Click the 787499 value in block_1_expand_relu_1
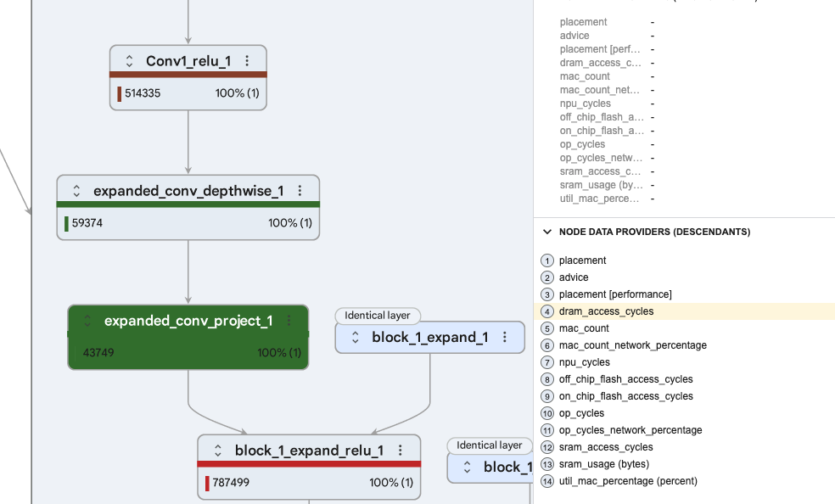Viewport: 835px width, 504px height. 231,483
